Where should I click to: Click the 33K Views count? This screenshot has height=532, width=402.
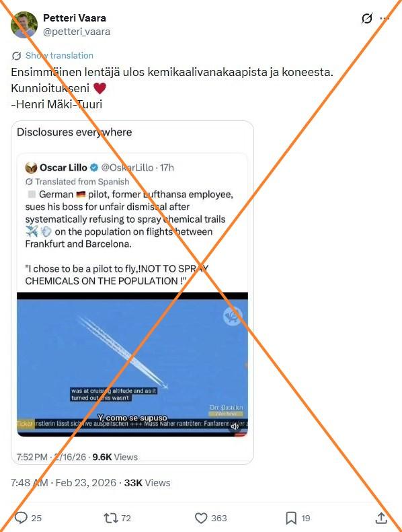point(147,482)
